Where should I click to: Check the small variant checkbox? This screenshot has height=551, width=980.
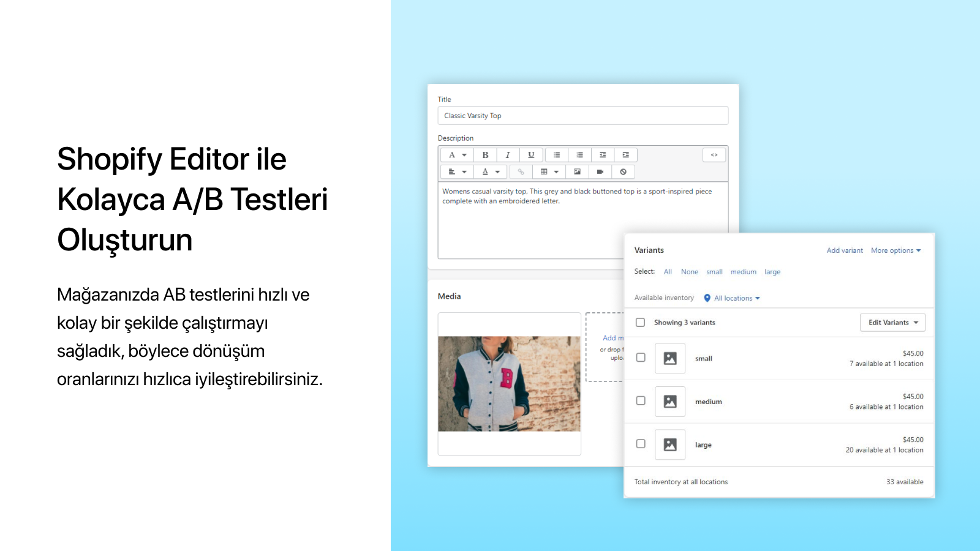(x=641, y=358)
